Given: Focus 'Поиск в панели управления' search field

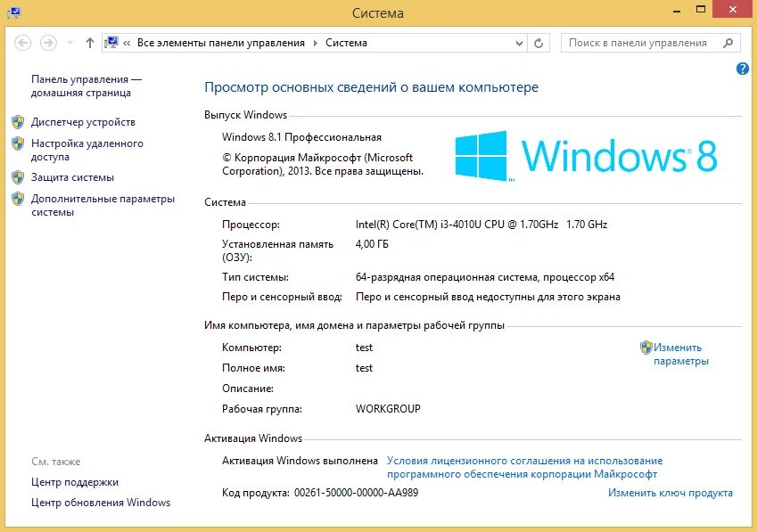Looking at the screenshot, I should click(650, 43).
